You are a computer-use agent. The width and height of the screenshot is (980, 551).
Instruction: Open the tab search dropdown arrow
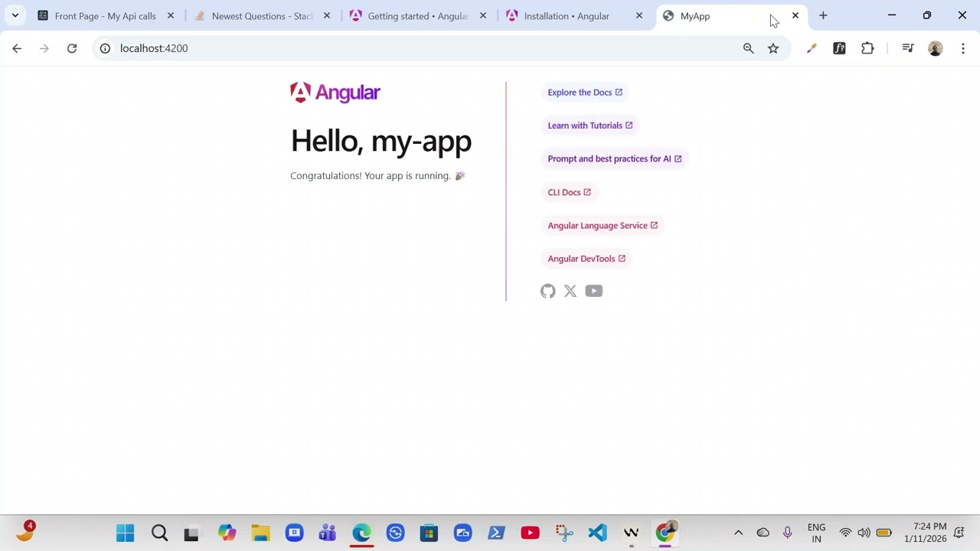click(15, 15)
